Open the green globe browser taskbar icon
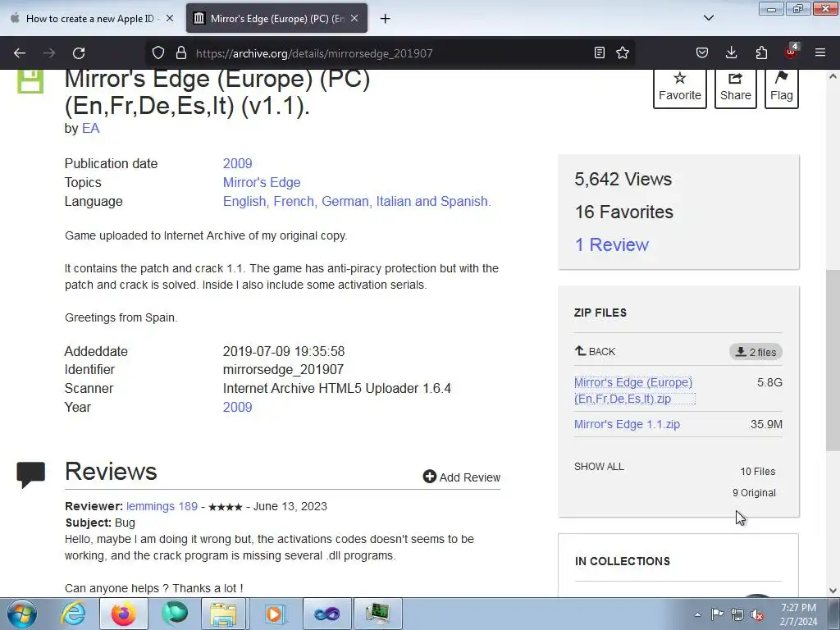The image size is (840, 630). click(x=175, y=614)
